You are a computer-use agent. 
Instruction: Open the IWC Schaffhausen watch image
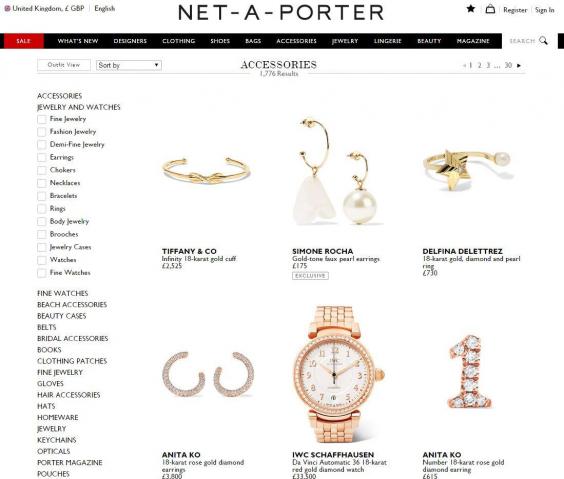tap(335, 374)
